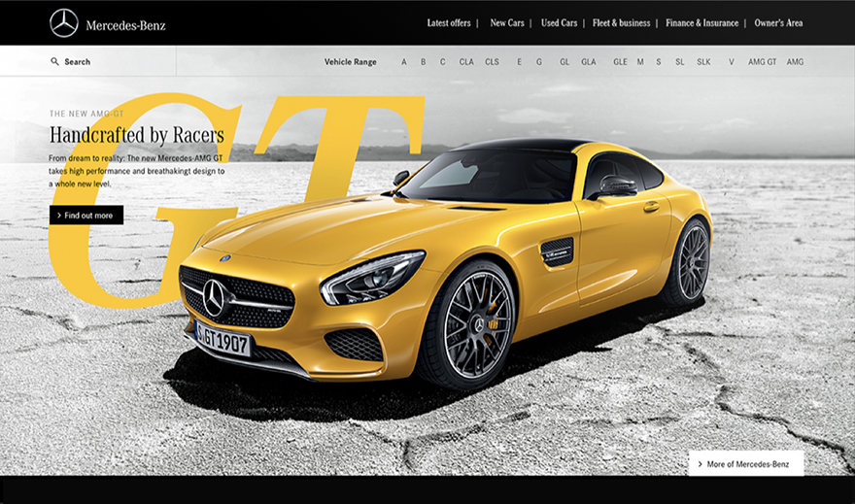Screen dimensions: 855x504
Task: Open Fleet & business menu
Action: (x=621, y=23)
